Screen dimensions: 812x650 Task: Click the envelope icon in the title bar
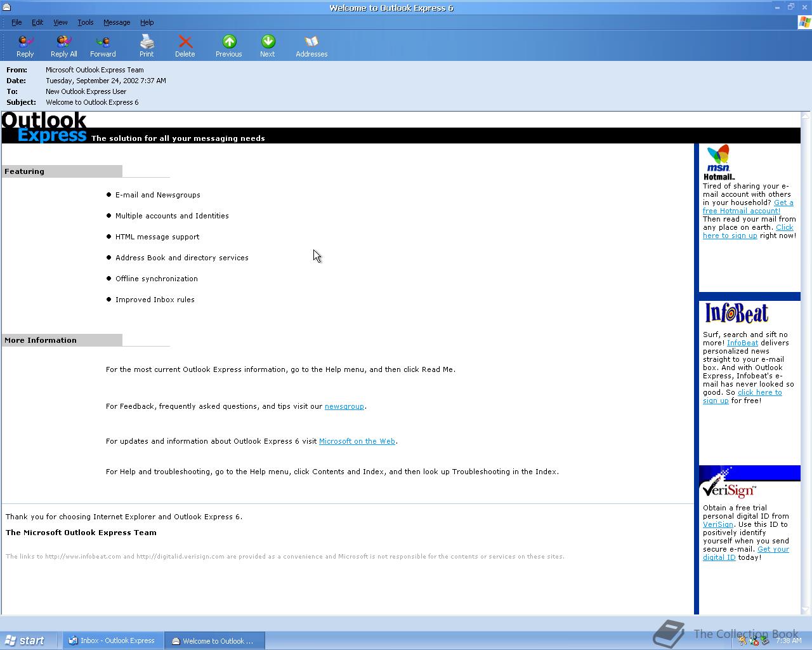(6, 8)
